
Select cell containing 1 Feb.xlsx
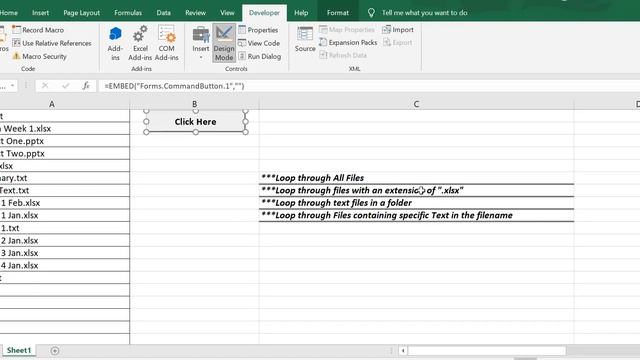point(65,203)
